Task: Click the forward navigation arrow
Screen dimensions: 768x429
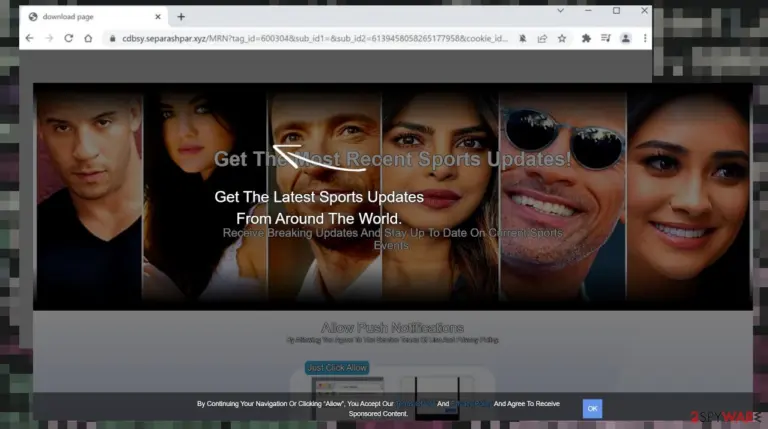Action: [49, 38]
